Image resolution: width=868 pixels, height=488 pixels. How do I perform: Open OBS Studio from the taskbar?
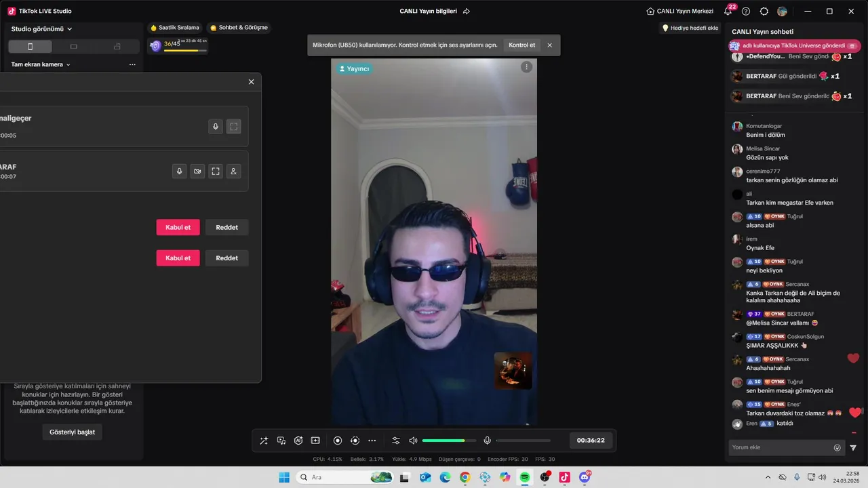545,478
